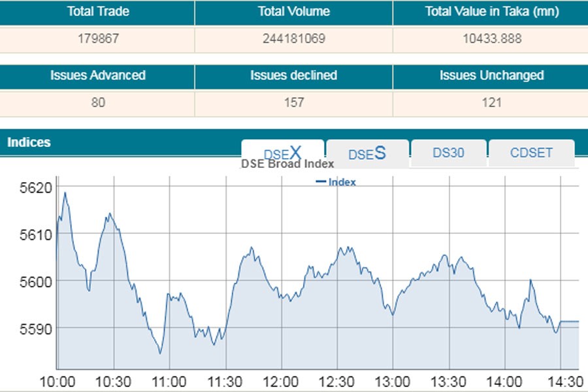Click the Indices section heading

coord(29,142)
